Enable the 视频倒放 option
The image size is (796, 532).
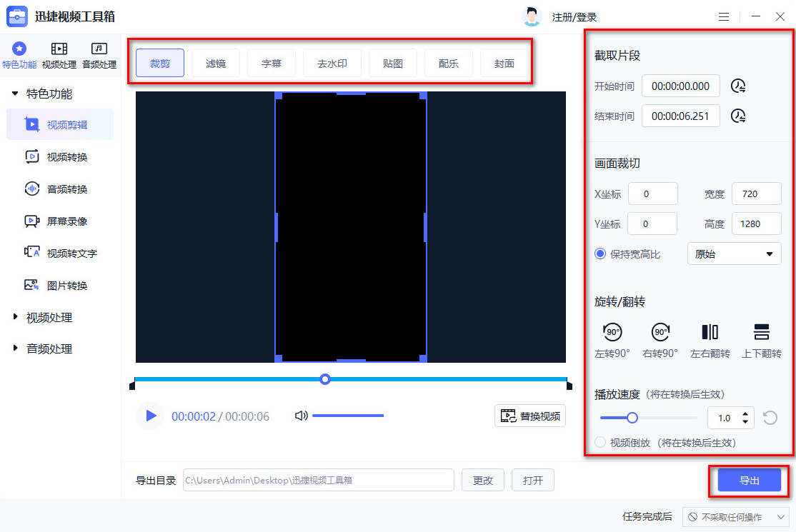[600, 442]
